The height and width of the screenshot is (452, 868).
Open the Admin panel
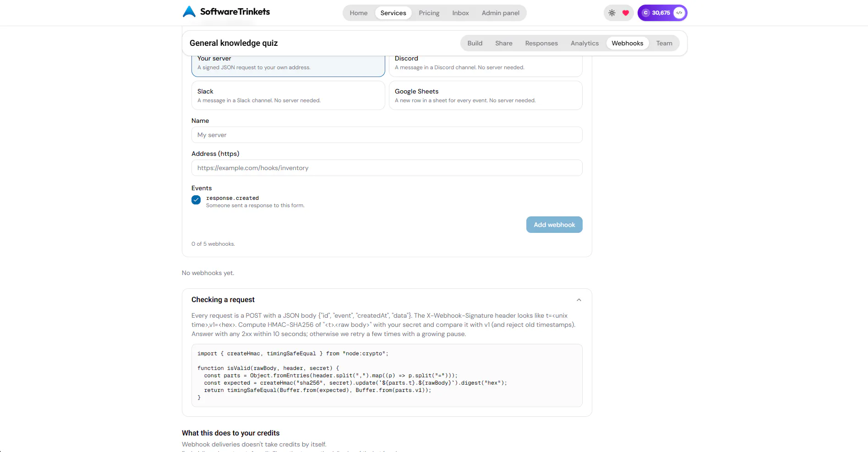coord(501,13)
